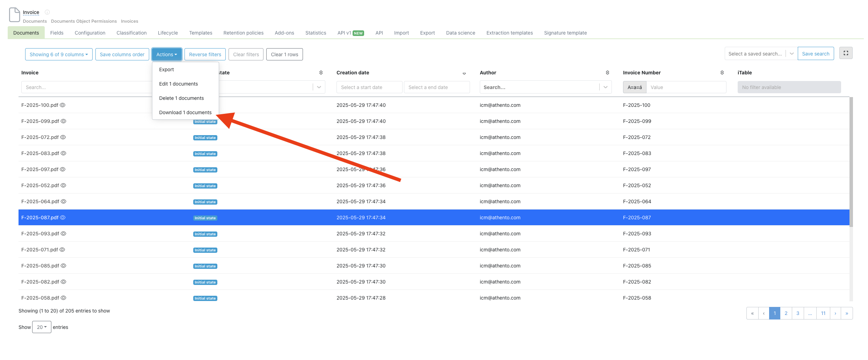The image size is (868, 360).
Task: Open the 'Showing 6 of 9 columns' dropdown
Action: point(59,54)
